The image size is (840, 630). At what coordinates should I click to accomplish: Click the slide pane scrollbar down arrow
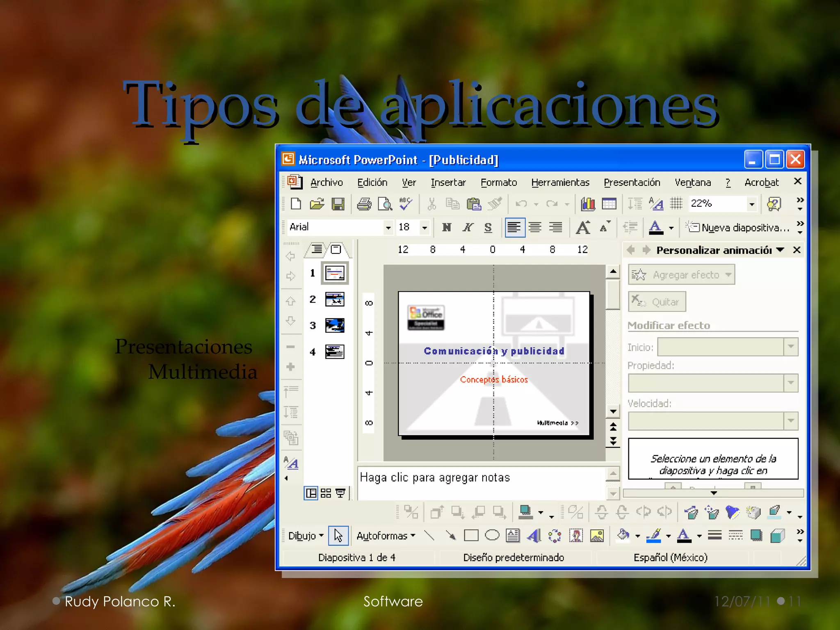613,411
